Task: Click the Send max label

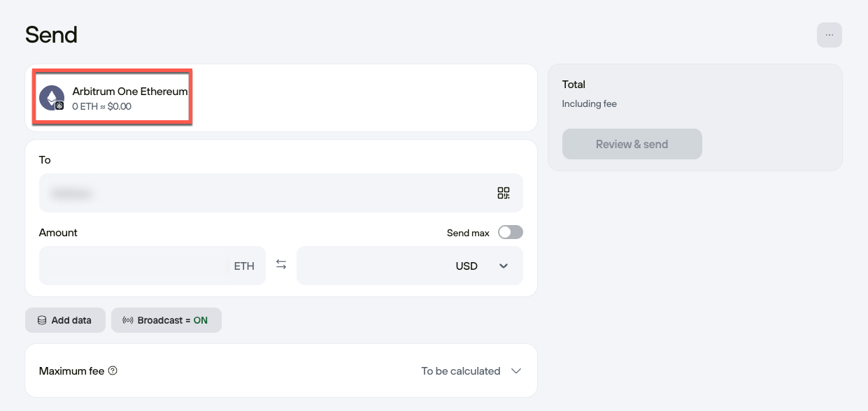Action: tap(468, 233)
